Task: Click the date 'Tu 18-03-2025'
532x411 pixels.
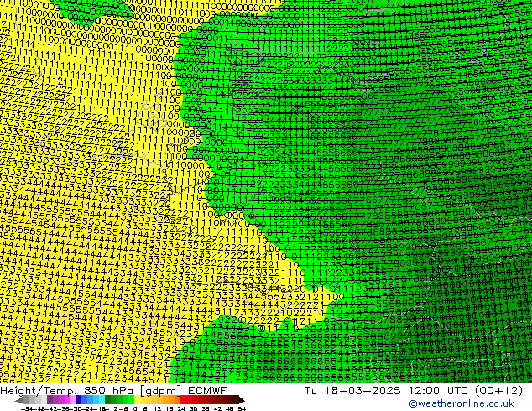Action: click(352, 391)
